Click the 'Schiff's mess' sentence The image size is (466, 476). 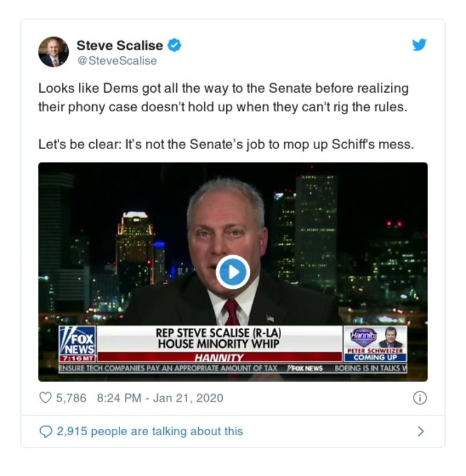pos(226,144)
